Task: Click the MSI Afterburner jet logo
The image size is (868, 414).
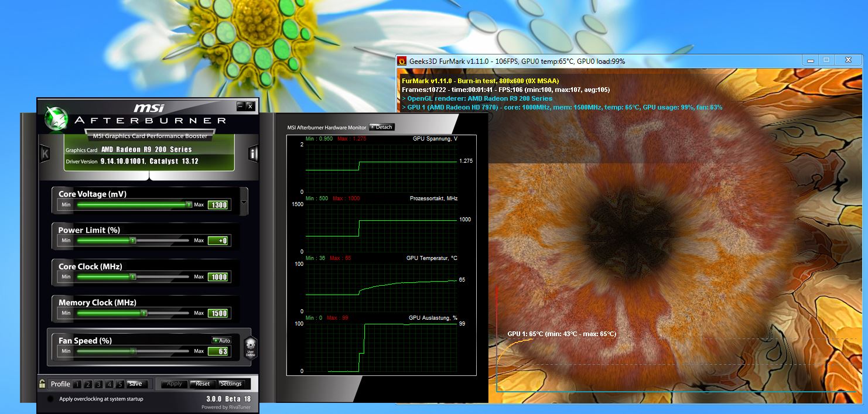Action: coord(55,118)
